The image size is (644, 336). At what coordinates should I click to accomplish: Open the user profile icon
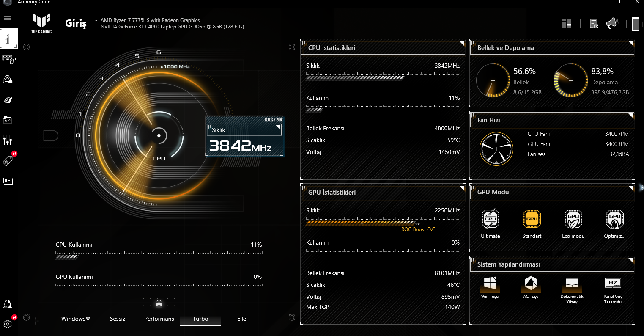coord(8,304)
